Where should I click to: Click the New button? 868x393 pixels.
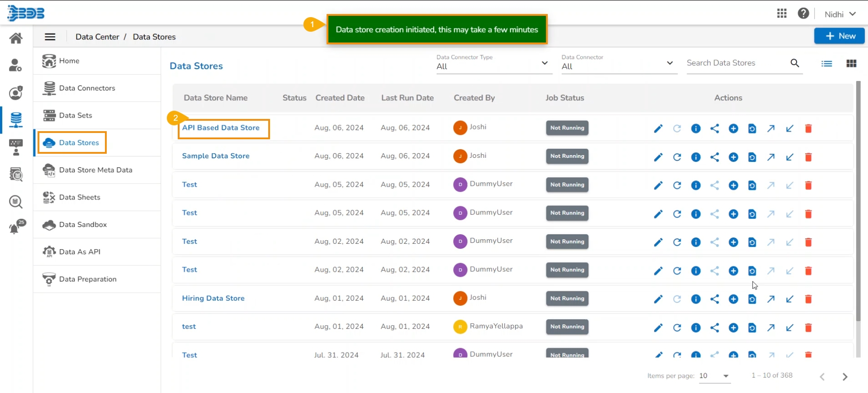[x=839, y=36]
